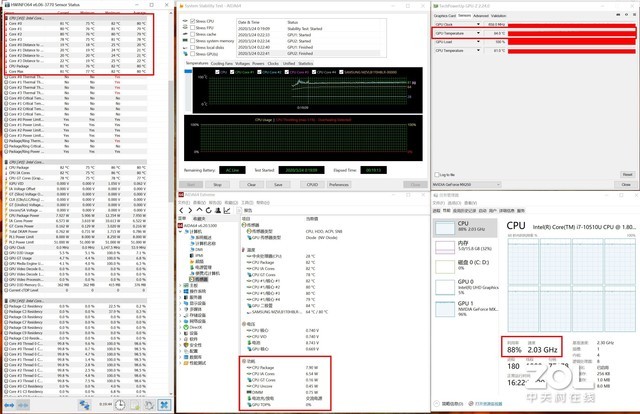Click GPU-Z screenshot camera icon
Viewport: 640px width, 414px height.
click(x=618, y=15)
